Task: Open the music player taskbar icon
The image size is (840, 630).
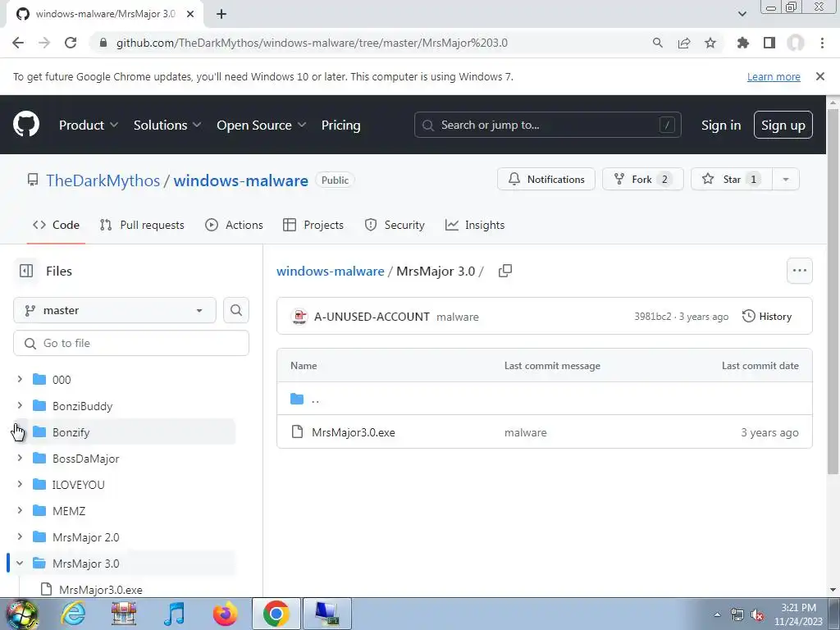Action: [x=174, y=614]
